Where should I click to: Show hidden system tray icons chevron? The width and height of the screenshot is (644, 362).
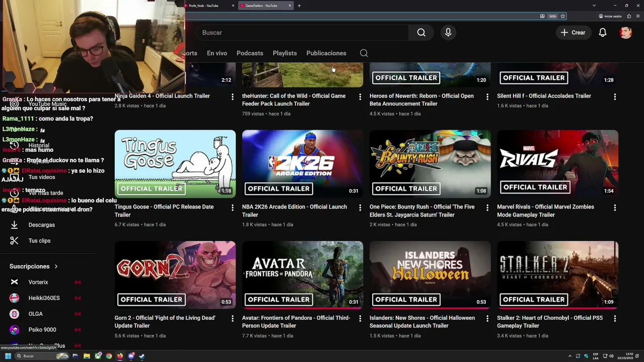pyautogui.click(x=570, y=356)
